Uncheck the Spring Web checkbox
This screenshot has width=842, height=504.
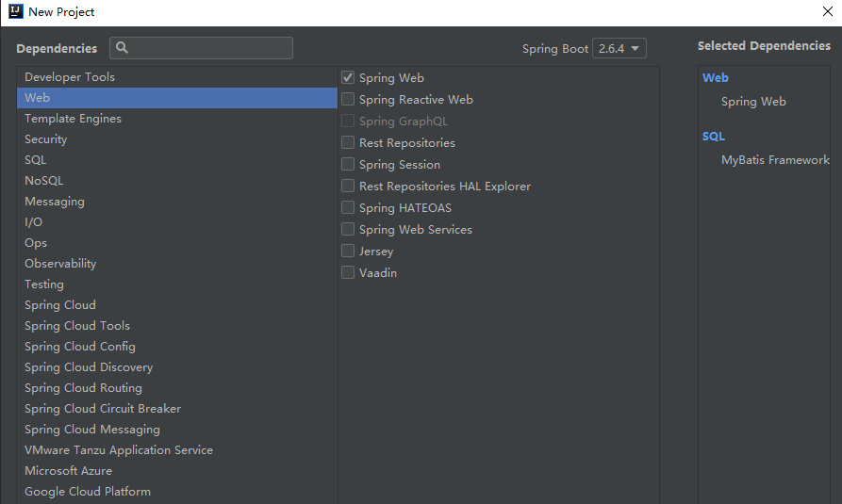click(348, 78)
